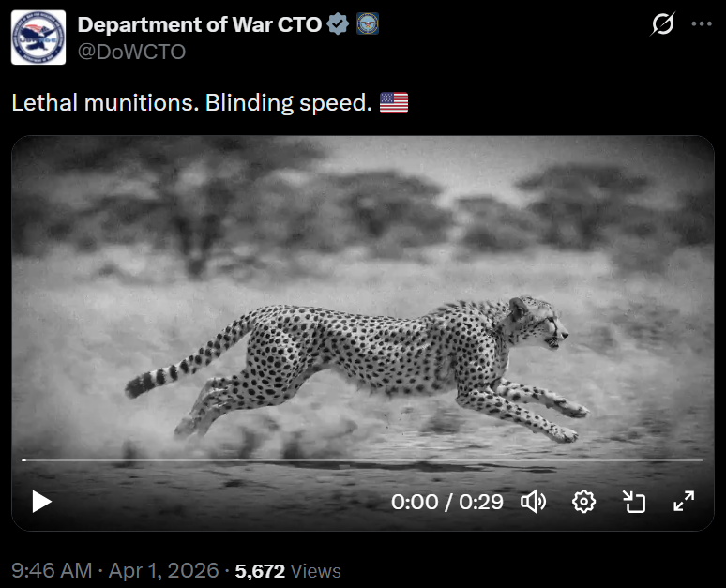The image size is (726, 588).
Task: Click the 0:00 elapsed time label
Action: (x=415, y=502)
